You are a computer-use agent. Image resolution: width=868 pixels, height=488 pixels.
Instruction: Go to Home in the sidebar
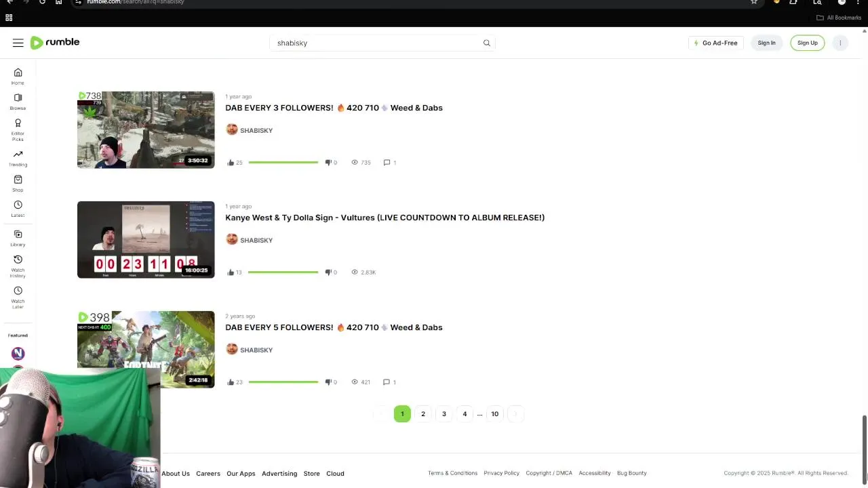18,77
